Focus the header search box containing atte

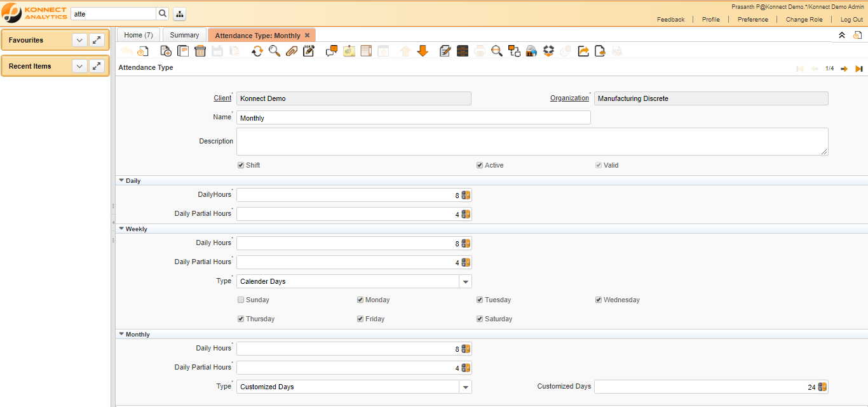(113, 13)
